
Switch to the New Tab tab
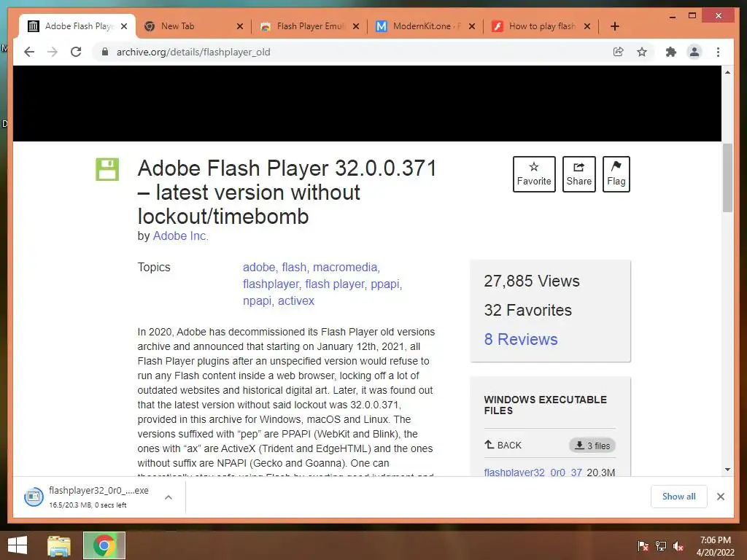(193, 26)
